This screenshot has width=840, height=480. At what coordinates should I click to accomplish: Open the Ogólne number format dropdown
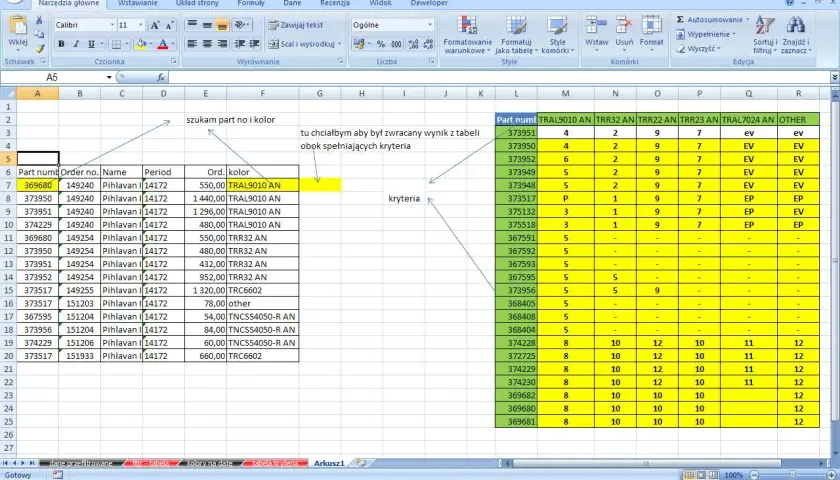pos(430,25)
